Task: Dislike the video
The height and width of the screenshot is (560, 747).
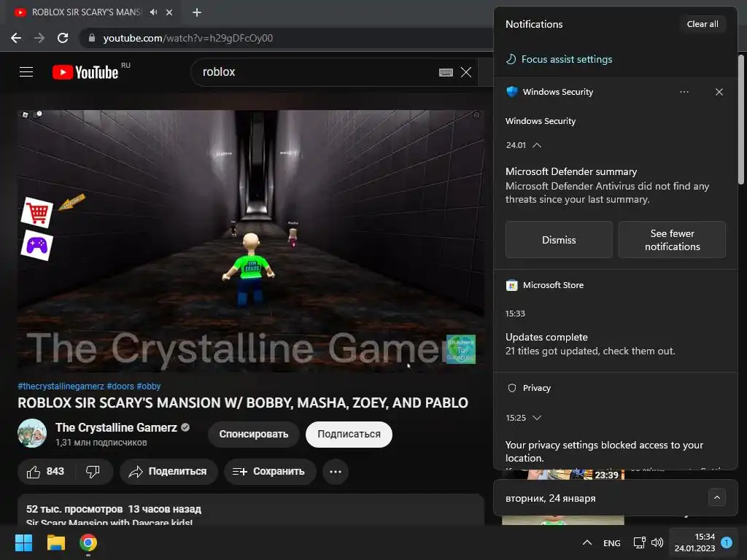Action: point(93,472)
